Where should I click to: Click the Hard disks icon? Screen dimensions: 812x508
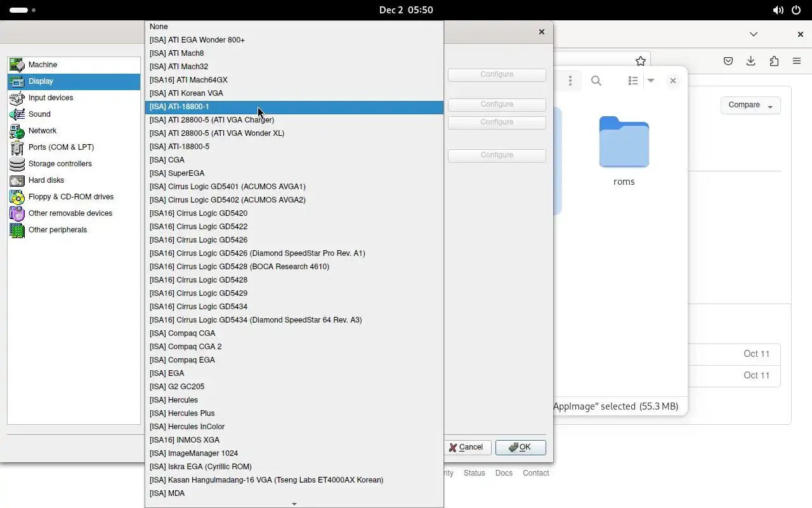17,180
